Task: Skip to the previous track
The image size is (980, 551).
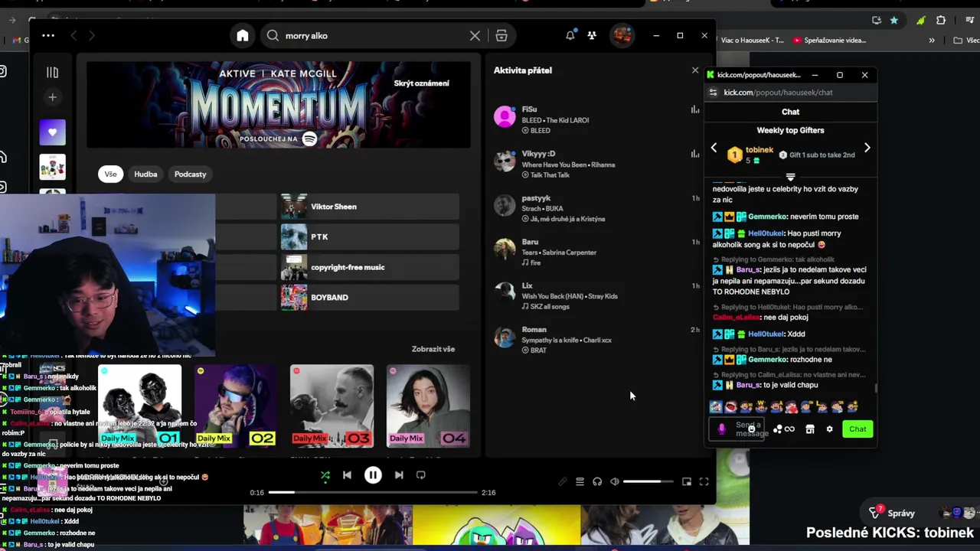Action: point(347,475)
